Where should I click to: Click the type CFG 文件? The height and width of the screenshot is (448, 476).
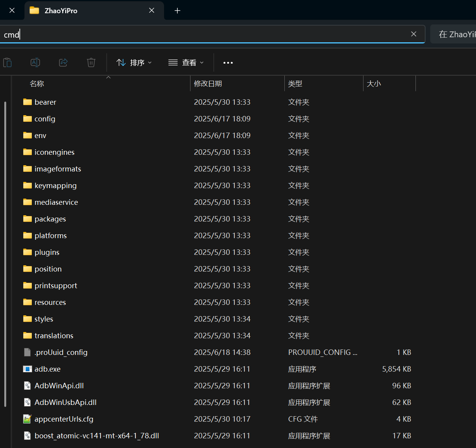click(x=303, y=419)
